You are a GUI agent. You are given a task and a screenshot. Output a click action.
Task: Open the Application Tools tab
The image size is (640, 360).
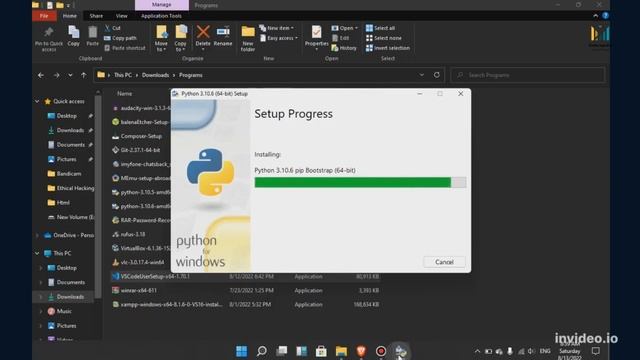point(161,16)
